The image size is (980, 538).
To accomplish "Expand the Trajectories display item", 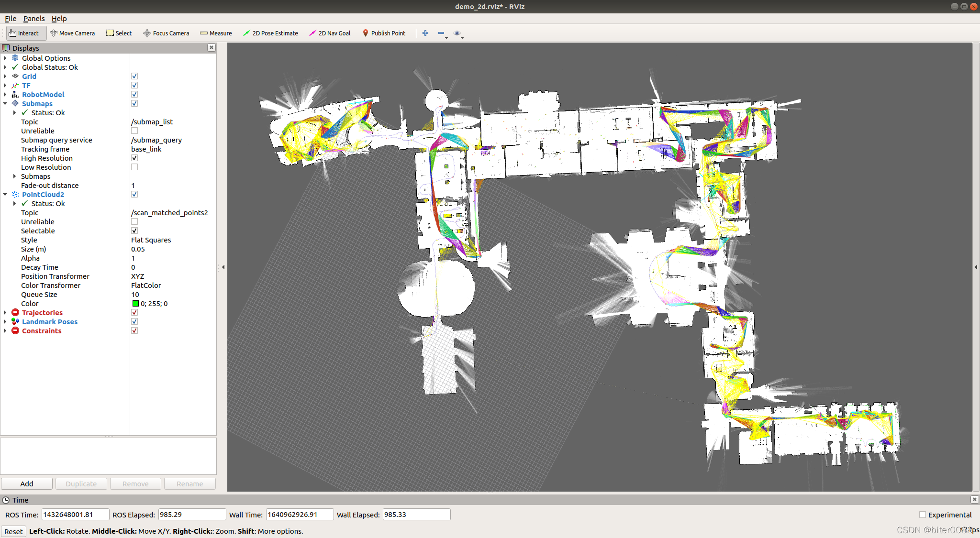I will pos(5,313).
